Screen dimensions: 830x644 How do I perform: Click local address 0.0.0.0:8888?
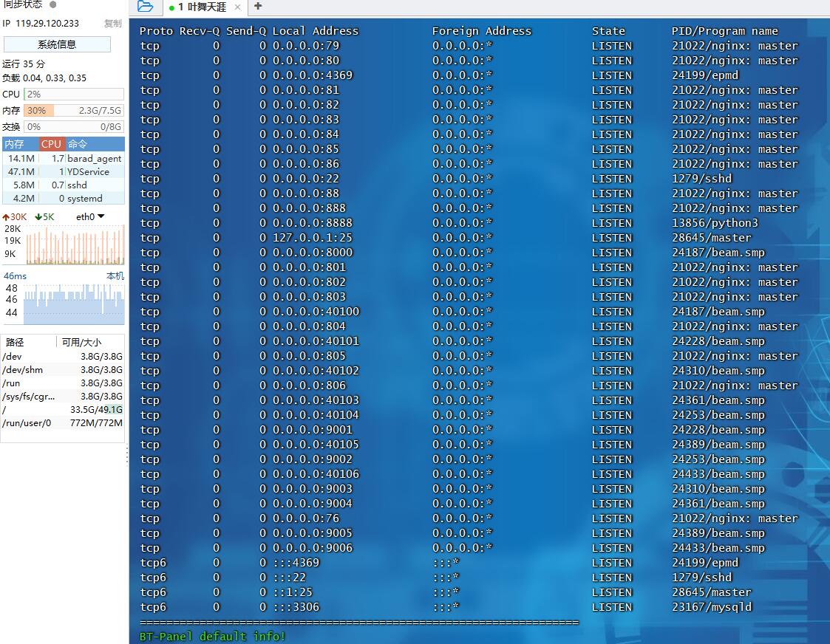tap(313, 222)
